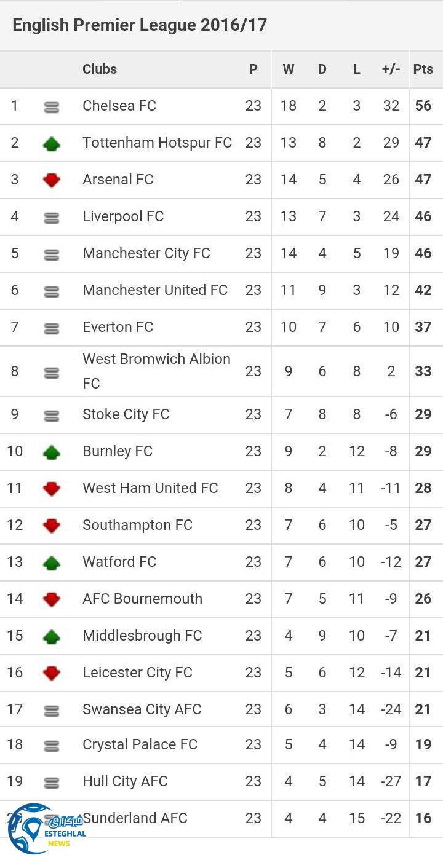
Task: Click the red down arrow beside West Ham United
Action: pos(52,489)
